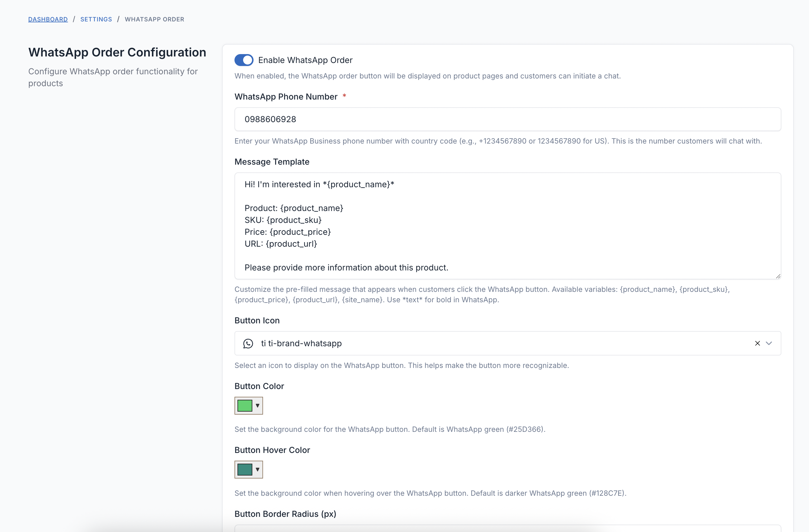This screenshot has width=809, height=532.
Task: Click the "Button Border Radius (px)" label
Action: tap(285, 514)
